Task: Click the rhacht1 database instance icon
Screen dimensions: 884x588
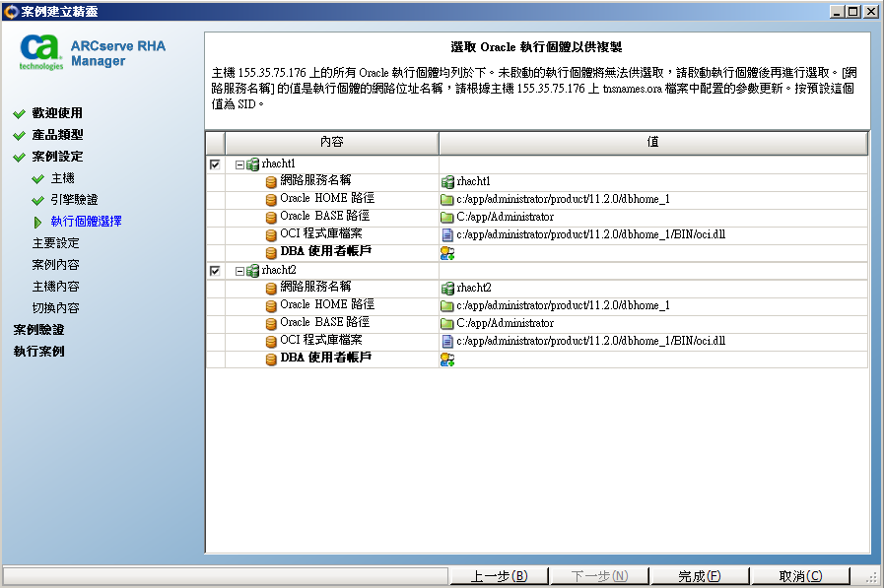Action: tap(253, 164)
